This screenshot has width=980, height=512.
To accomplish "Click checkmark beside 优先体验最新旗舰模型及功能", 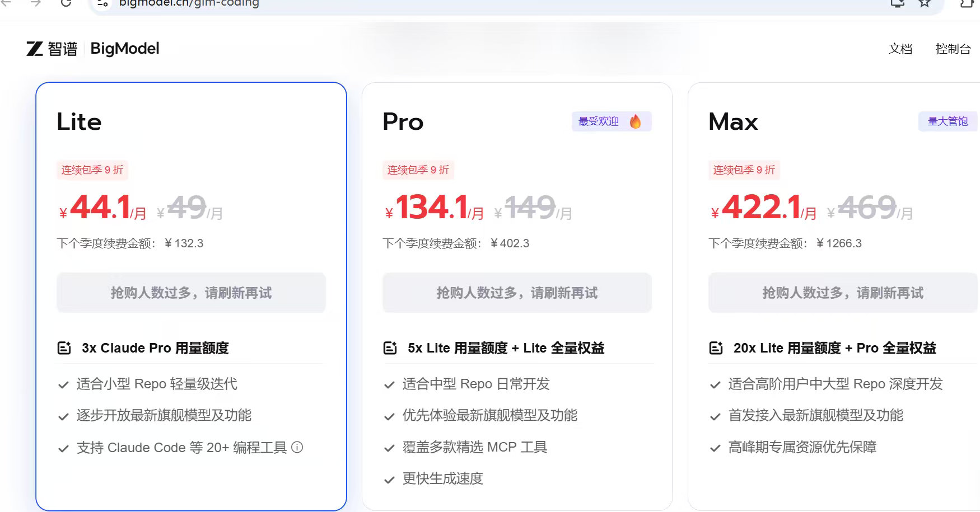I will tap(389, 416).
